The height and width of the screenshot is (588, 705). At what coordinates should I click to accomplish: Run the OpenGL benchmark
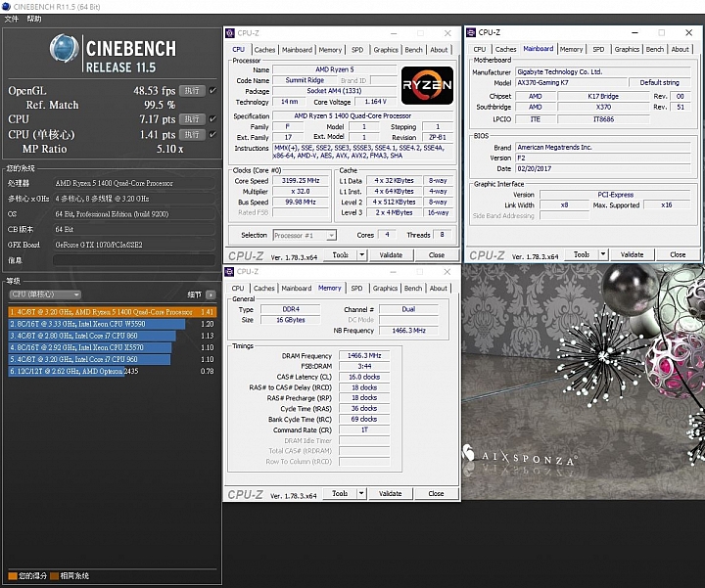(x=192, y=91)
